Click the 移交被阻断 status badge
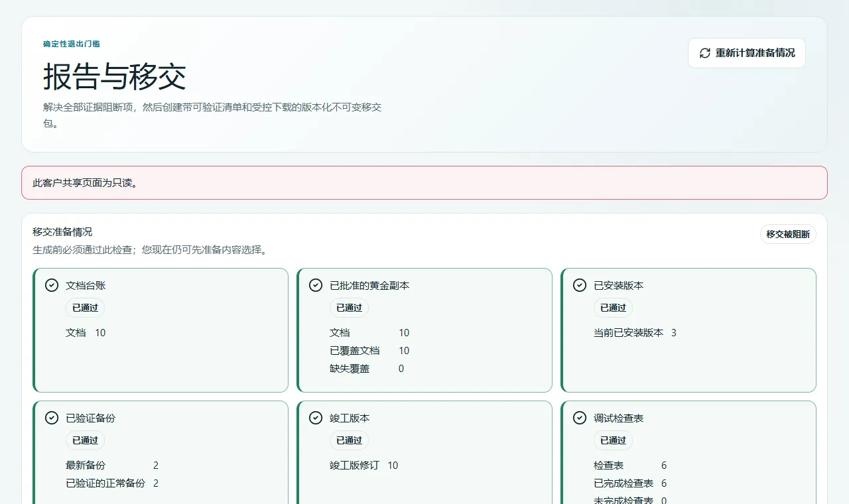The image size is (849, 504). 788,234
